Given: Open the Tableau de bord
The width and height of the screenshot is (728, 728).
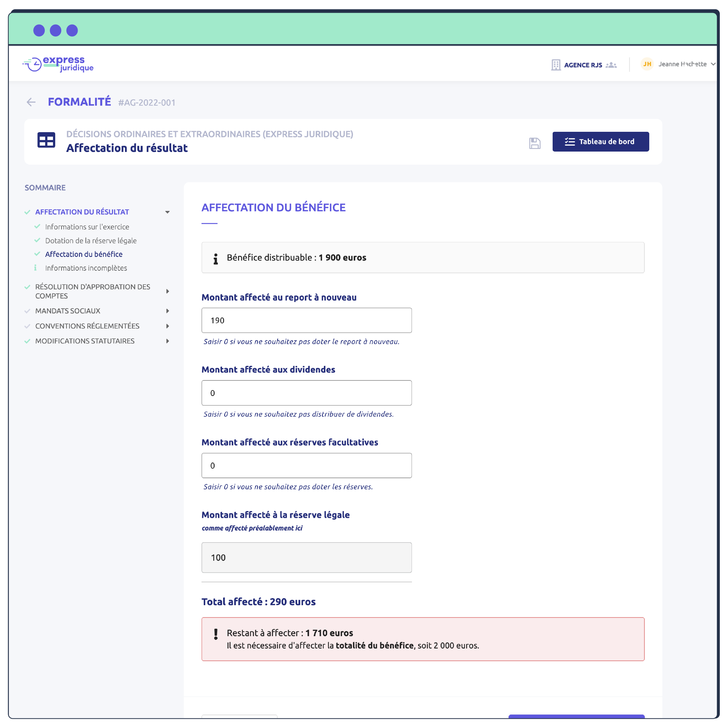Looking at the screenshot, I should pyautogui.click(x=600, y=141).
